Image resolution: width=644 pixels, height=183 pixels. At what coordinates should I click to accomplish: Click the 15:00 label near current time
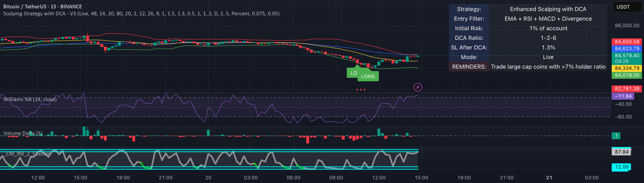(421, 178)
